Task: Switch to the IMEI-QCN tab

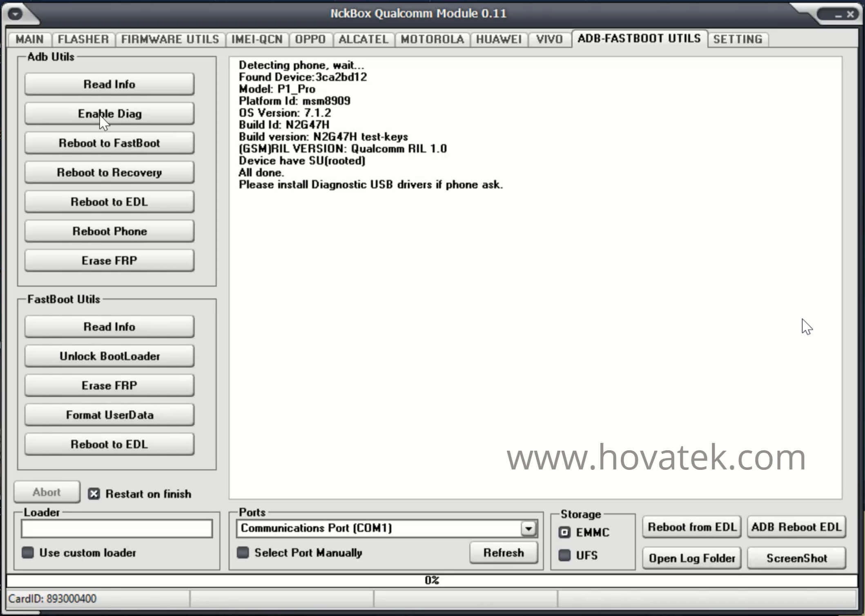Action: pos(257,39)
